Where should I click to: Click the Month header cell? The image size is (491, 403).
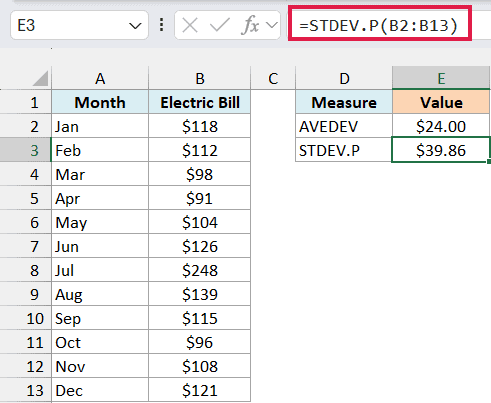pos(100,102)
